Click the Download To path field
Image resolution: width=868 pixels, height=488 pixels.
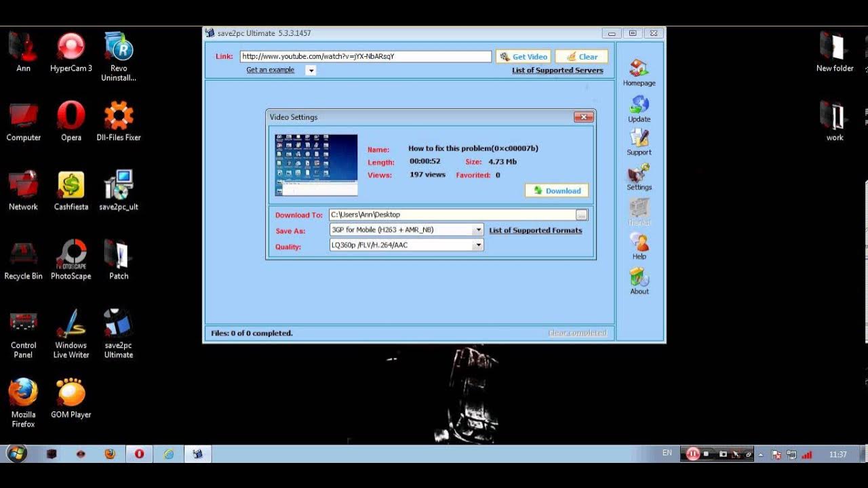[x=452, y=215]
